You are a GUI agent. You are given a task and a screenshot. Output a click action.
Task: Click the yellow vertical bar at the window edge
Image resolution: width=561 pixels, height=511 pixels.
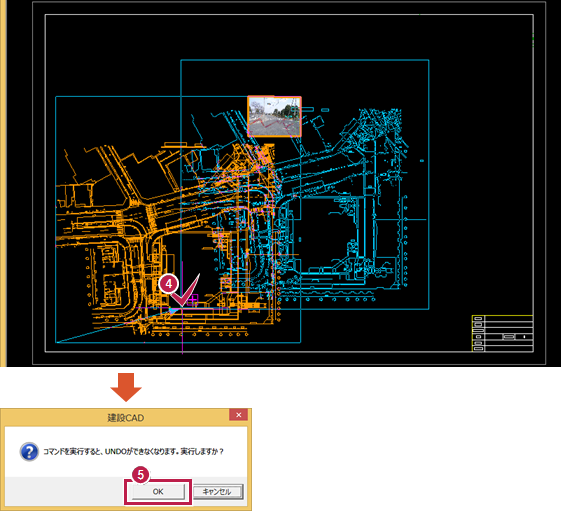point(3,183)
